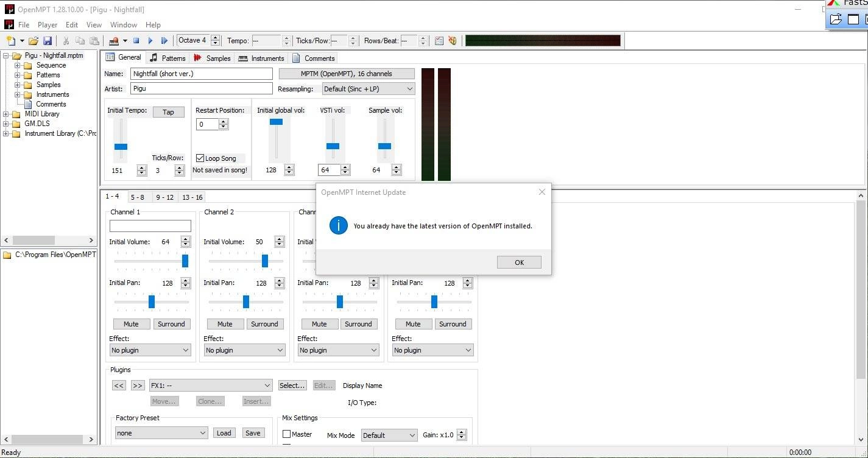Click the play-with-bar icon beside Play
Image resolution: width=868 pixels, height=458 pixels.
pyautogui.click(x=164, y=41)
